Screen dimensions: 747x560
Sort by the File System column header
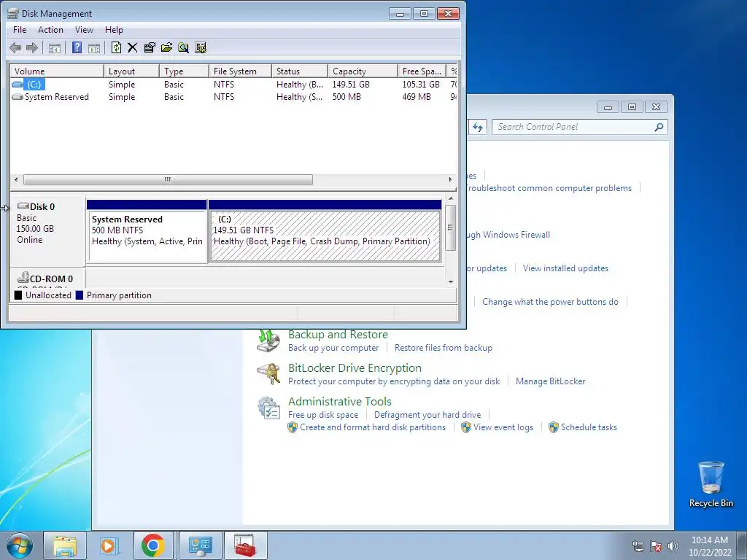tap(240, 71)
